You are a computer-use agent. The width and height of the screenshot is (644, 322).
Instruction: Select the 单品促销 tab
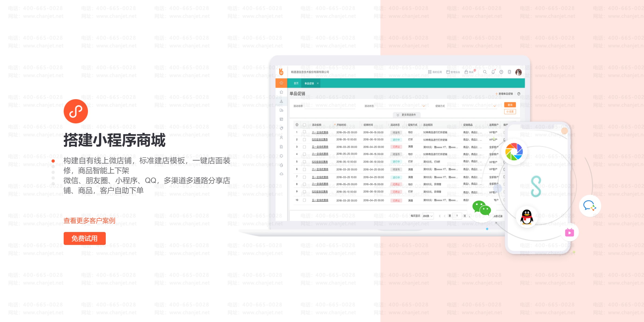click(x=309, y=83)
